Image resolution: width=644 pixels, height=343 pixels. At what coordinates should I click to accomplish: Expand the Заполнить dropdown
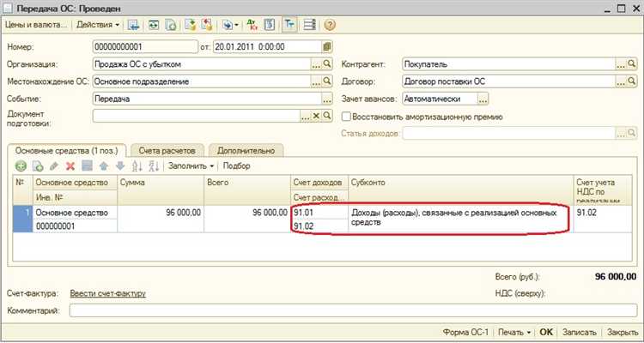click(190, 165)
